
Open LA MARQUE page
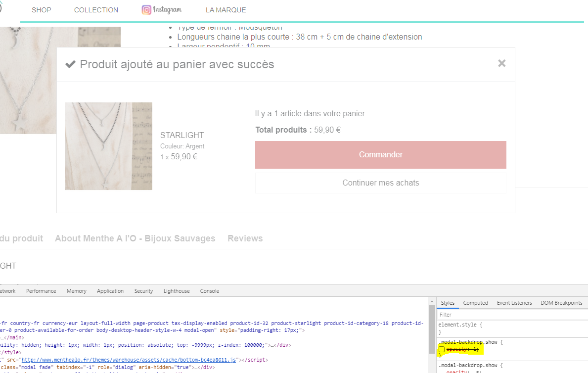226,10
